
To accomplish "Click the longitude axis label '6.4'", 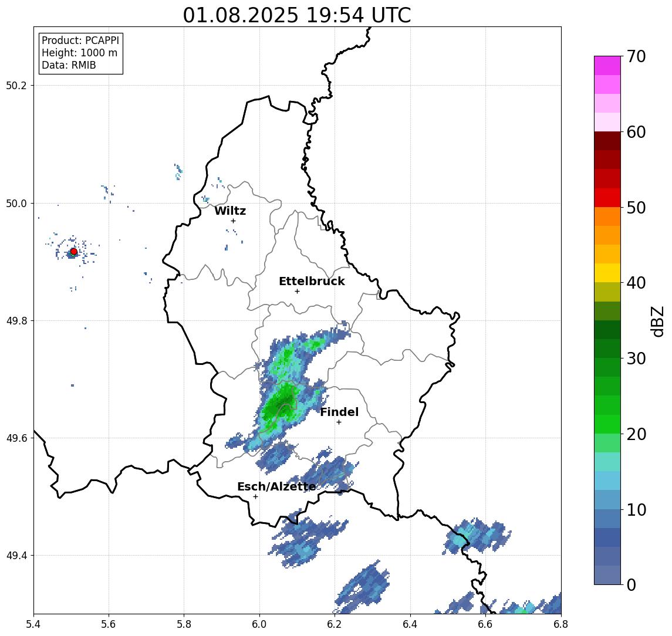I will [410, 624].
